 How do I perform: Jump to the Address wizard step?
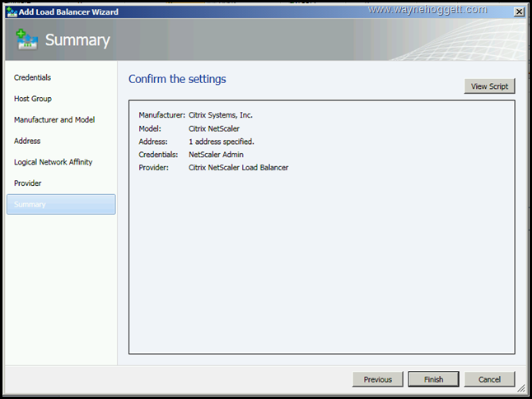pos(27,141)
